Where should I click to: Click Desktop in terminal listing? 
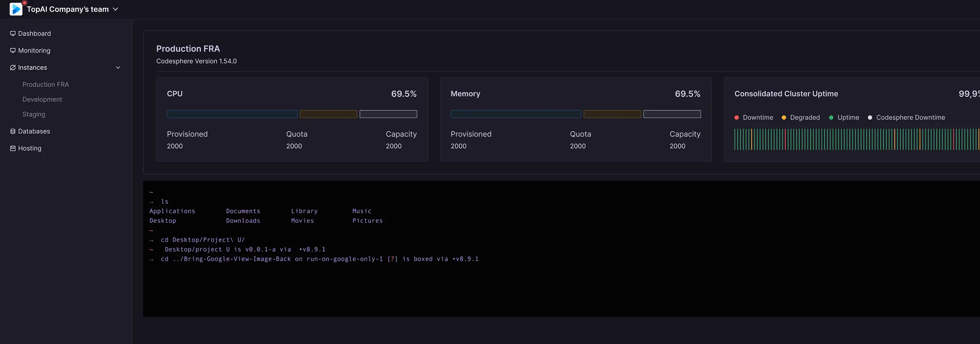pyautogui.click(x=163, y=221)
